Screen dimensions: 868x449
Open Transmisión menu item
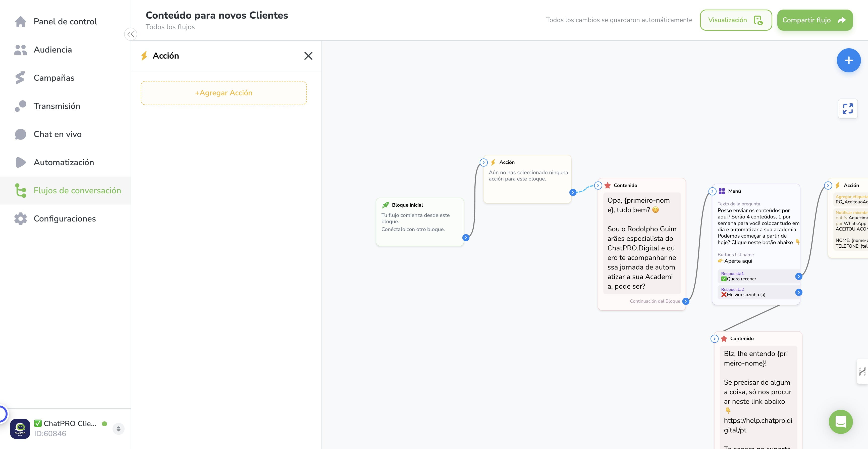point(57,106)
